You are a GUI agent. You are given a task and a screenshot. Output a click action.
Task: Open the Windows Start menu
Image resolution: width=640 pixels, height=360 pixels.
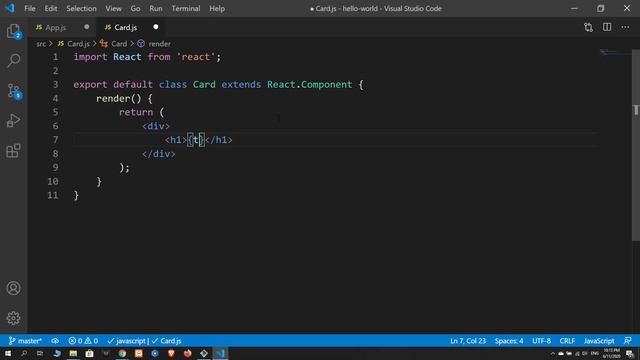8,353
